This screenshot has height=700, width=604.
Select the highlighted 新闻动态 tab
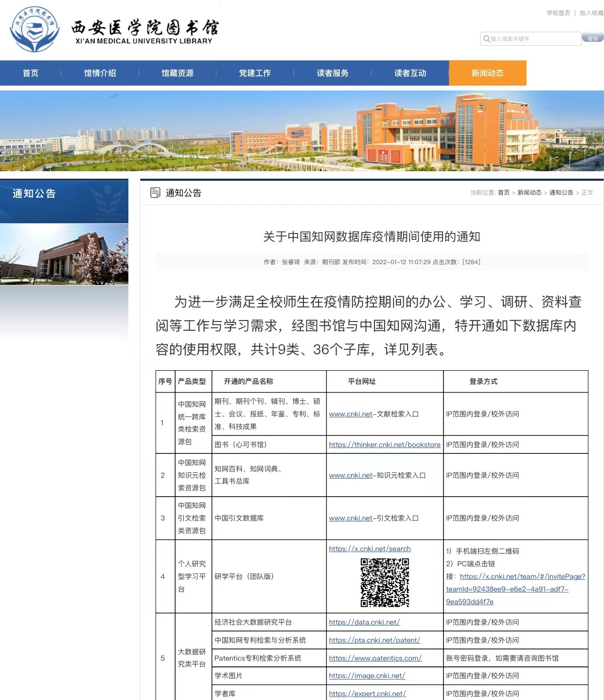tap(487, 73)
